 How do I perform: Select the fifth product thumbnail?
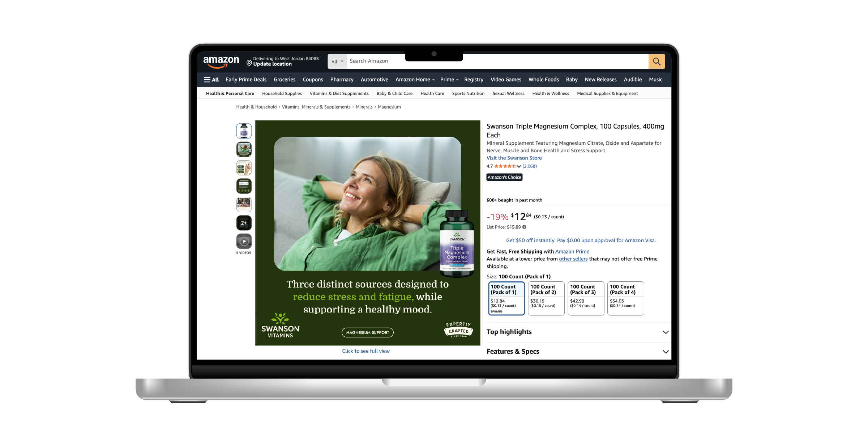click(x=244, y=204)
